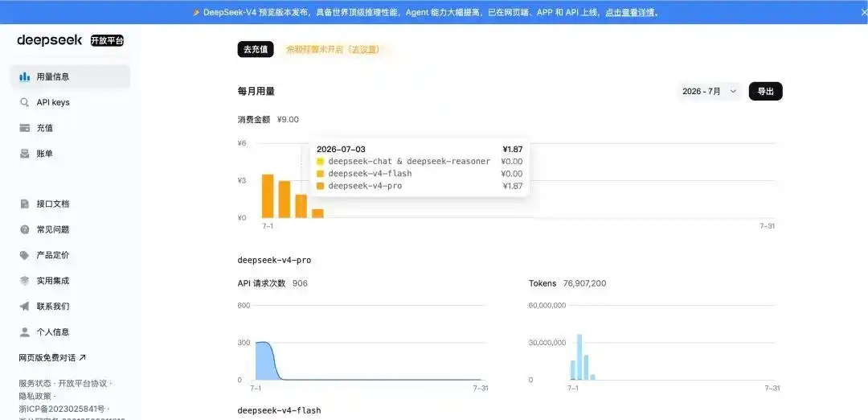
Task: Click Tokens total 76,907,200
Action: 584,283
